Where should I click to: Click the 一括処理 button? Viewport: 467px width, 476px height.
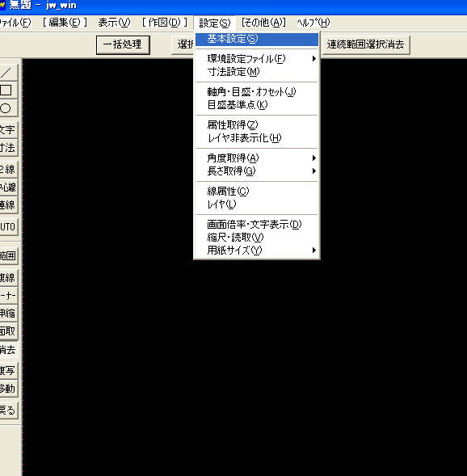[123, 45]
